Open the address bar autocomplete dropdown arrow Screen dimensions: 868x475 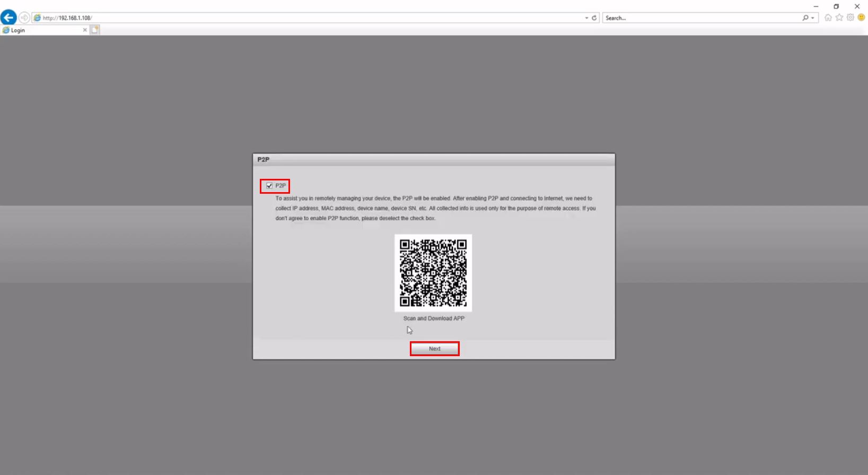coord(586,18)
